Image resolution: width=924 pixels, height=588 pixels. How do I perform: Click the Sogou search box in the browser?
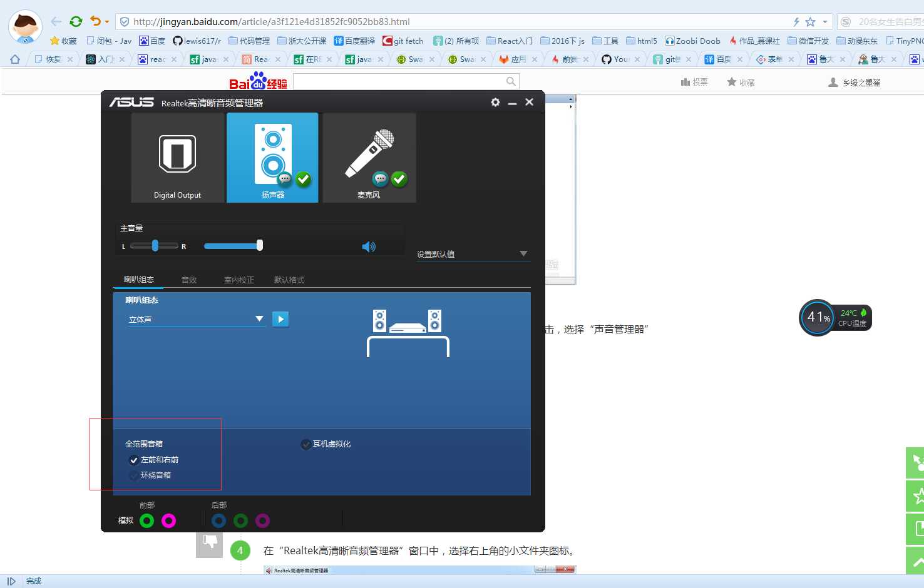(x=880, y=22)
